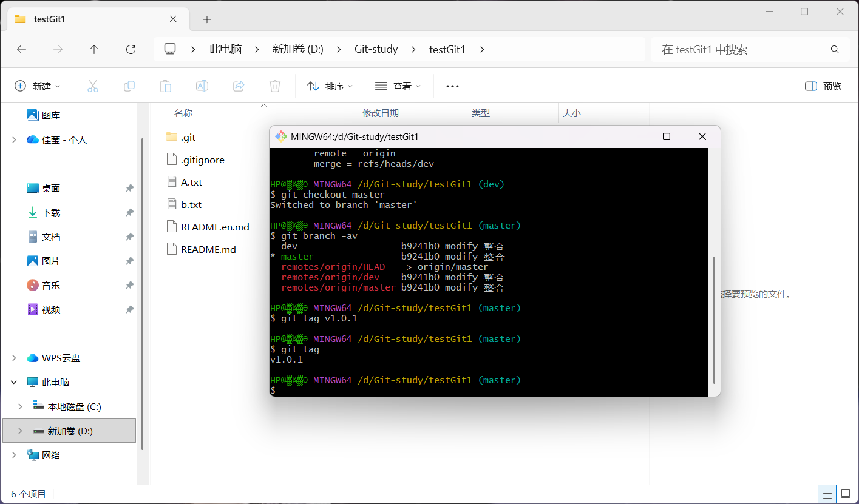This screenshot has width=859, height=504.
Task: Close the testGit1 tab
Action: tap(173, 19)
